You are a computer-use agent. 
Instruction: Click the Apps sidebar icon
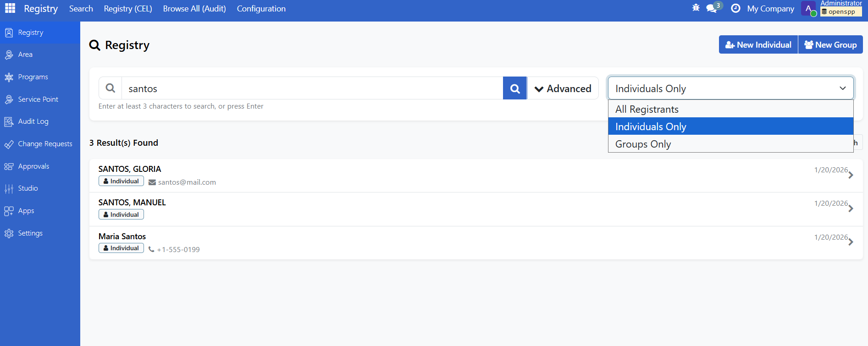click(x=9, y=211)
